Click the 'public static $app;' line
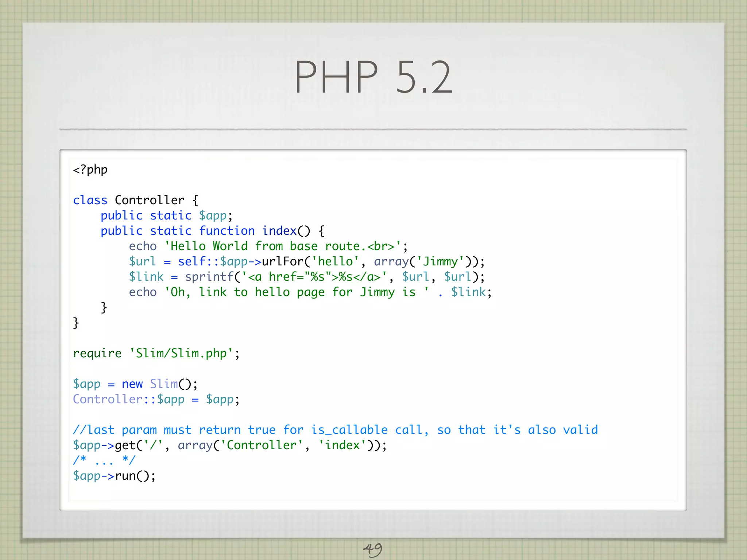This screenshot has width=747, height=560. pos(166,216)
